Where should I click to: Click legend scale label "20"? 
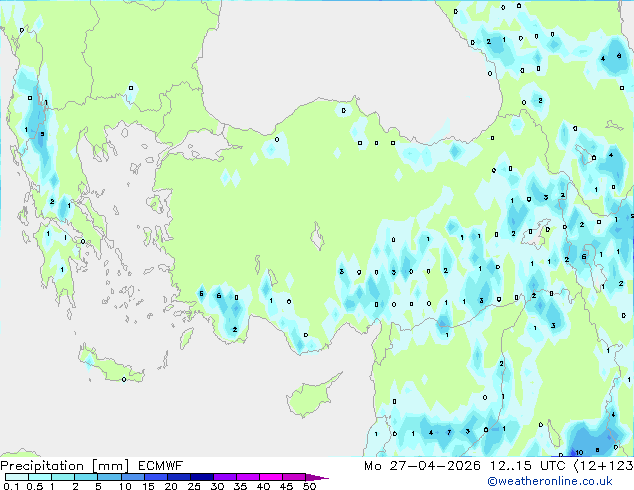coord(171,486)
